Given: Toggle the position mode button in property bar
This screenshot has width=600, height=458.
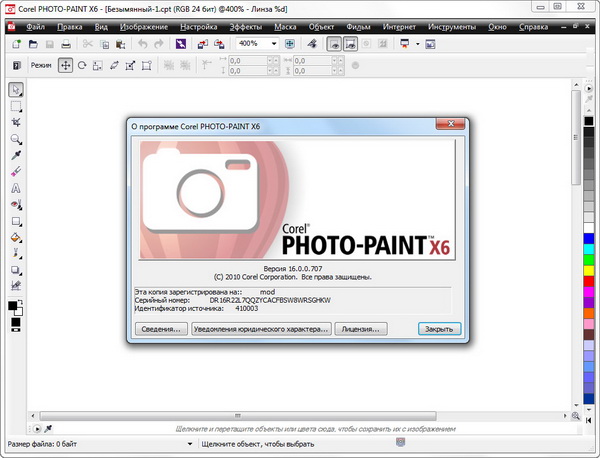Looking at the screenshot, I should 65,66.
